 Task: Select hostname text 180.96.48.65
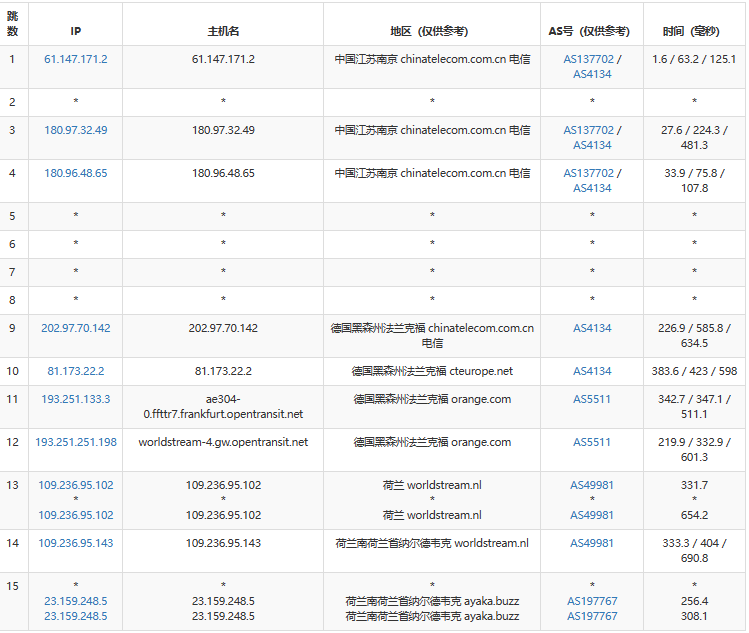[223, 173]
